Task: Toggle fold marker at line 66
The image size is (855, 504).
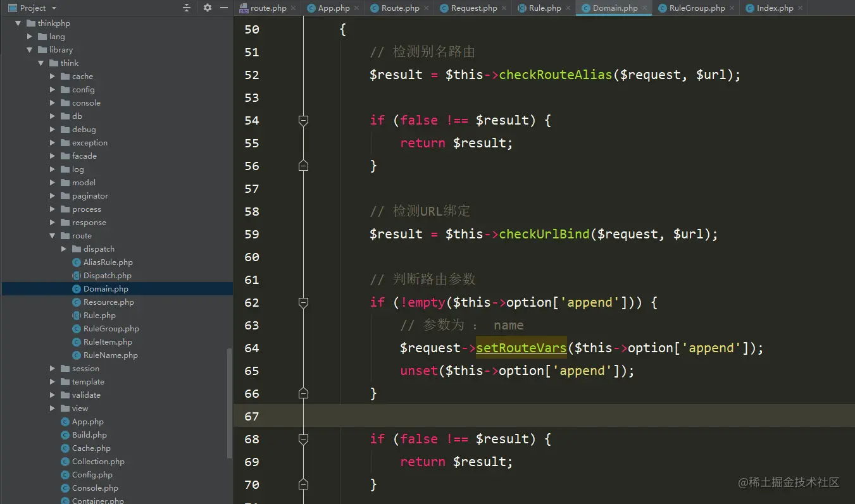Action: [303, 393]
